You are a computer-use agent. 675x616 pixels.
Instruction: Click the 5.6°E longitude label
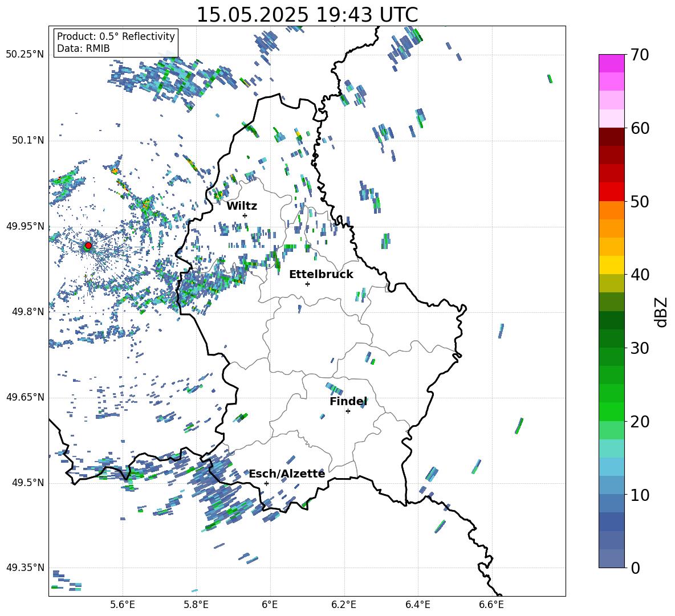[123, 605]
